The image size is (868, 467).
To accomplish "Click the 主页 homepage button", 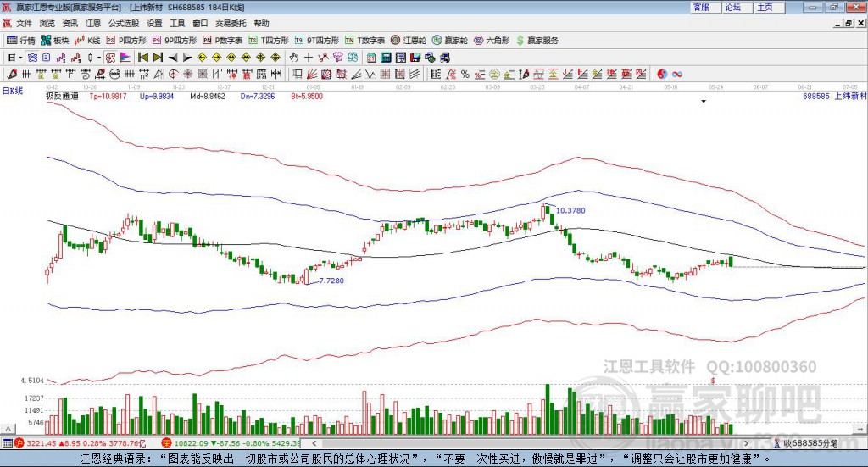I will pyautogui.click(x=769, y=7).
